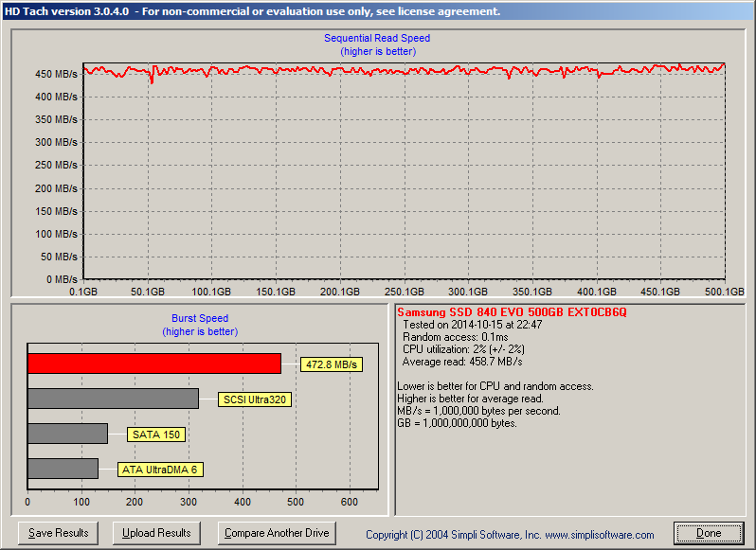Viewport: 756px width, 550px height.
Task: Click the 472.8 MB/s burst label
Action: coord(332,364)
